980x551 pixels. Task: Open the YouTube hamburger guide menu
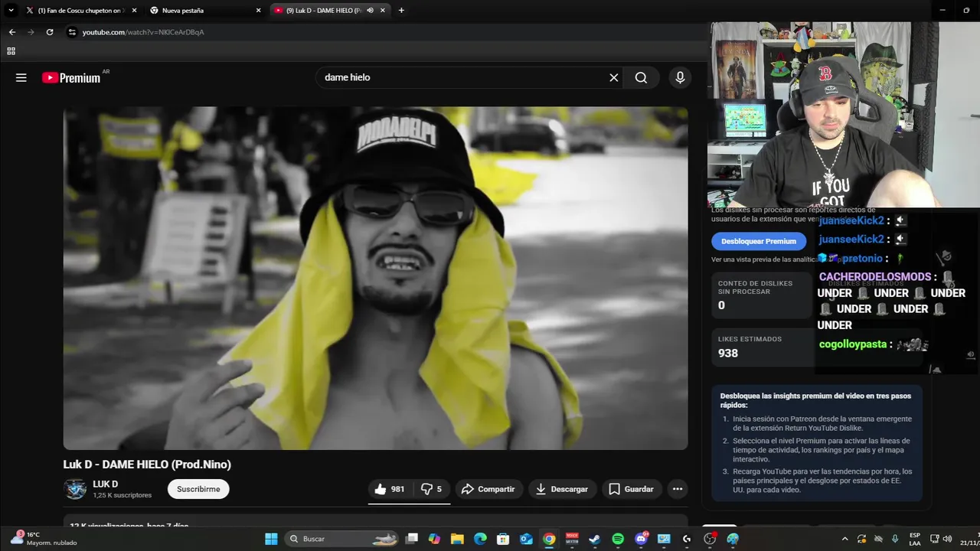point(21,77)
